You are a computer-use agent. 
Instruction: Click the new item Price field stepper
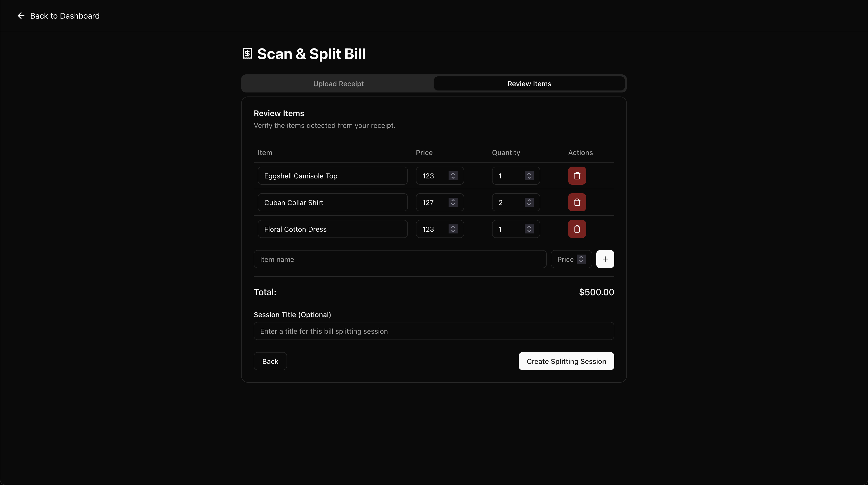coord(581,259)
